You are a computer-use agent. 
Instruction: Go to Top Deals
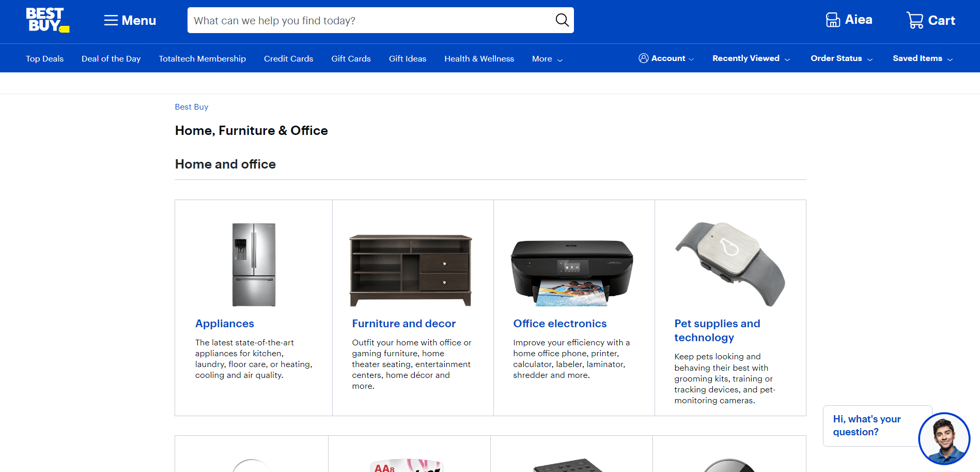45,58
